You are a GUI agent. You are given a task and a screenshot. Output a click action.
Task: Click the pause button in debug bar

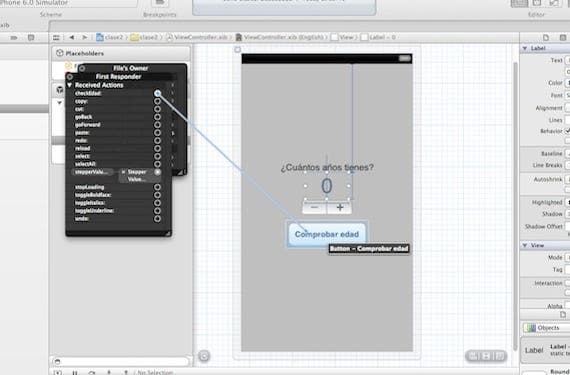[75, 372]
